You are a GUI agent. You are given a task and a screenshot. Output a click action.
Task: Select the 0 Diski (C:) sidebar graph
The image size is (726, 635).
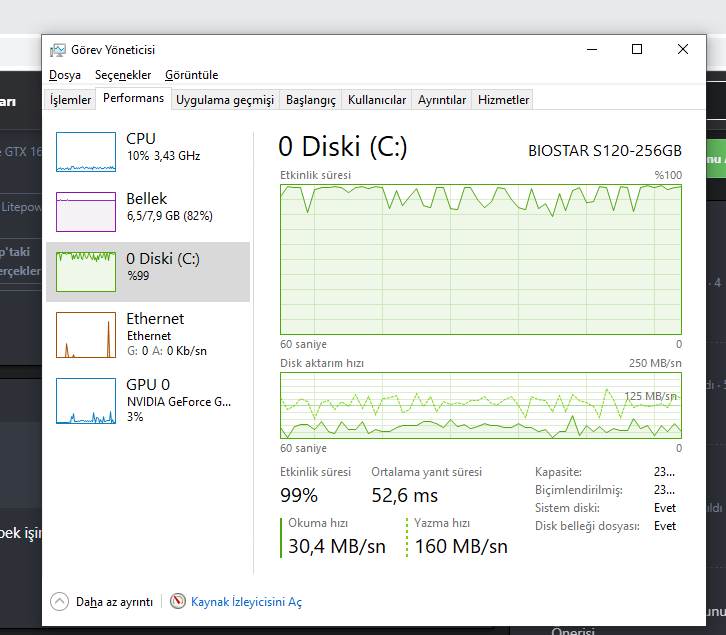[86, 271]
